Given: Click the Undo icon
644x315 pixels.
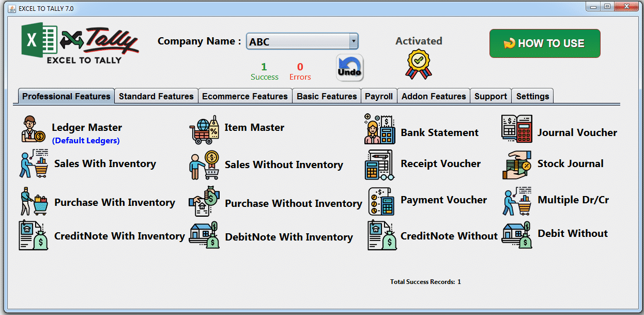Looking at the screenshot, I should (349, 68).
